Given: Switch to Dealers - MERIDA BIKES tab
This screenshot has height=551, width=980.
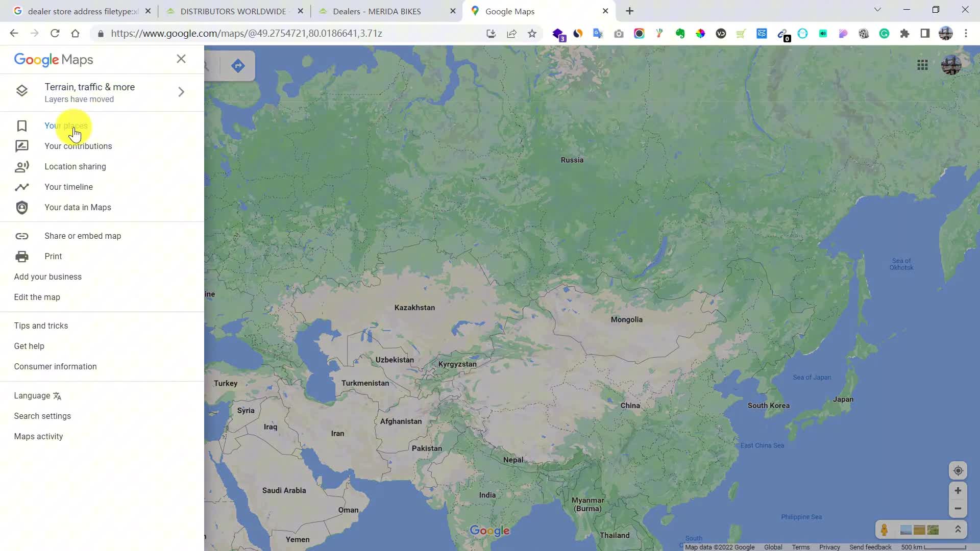Looking at the screenshot, I should pos(377,11).
